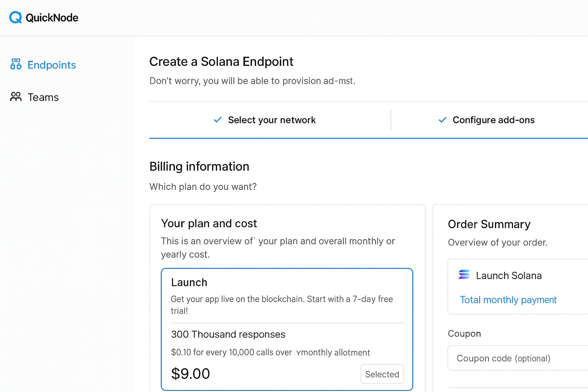Click checkmark beside Select your network

click(217, 120)
